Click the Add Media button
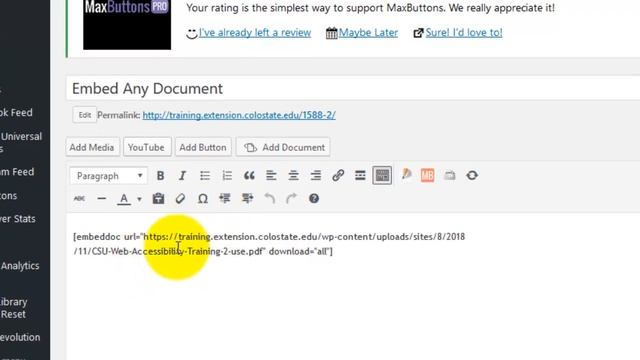Screen dimensions: 640x360 click(x=92, y=147)
